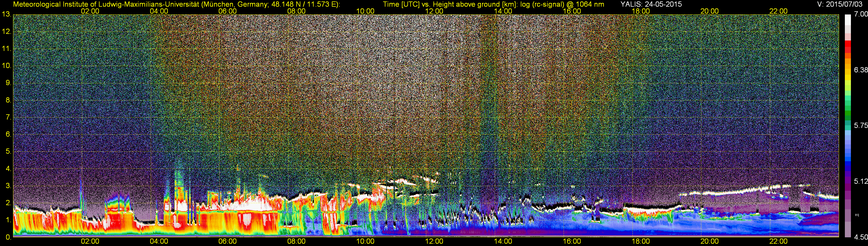Click the '16:00' label on the upper time axis
Image resolution: width=868 pixels, height=246 pixels.
[x=572, y=11]
